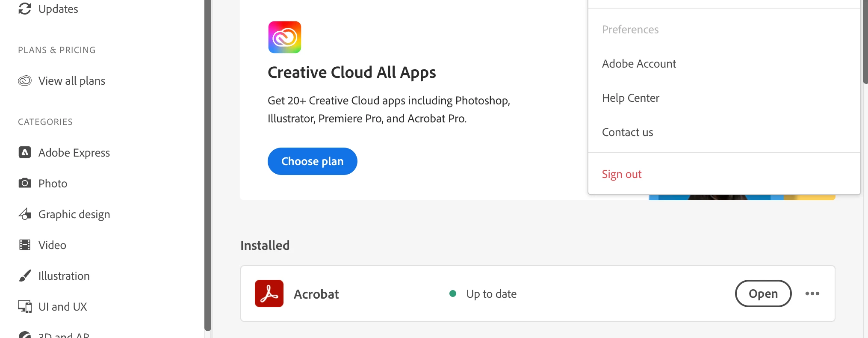The width and height of the screenshot is (868, 338).
Task: Click the Creative Cloud All Apps heading
Action: pyautogui.click(x=351, y=73)
